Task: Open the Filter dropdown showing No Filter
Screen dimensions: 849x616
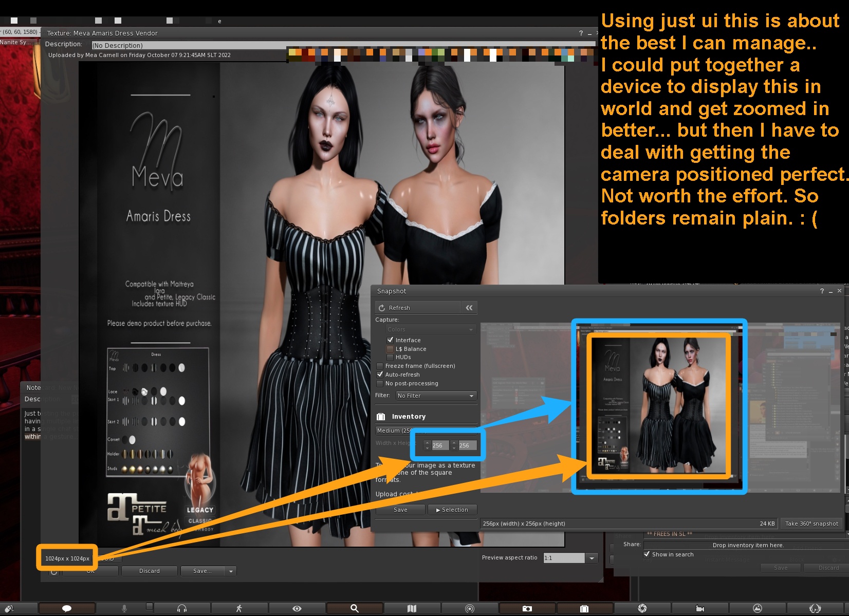Action: point(436,396)
